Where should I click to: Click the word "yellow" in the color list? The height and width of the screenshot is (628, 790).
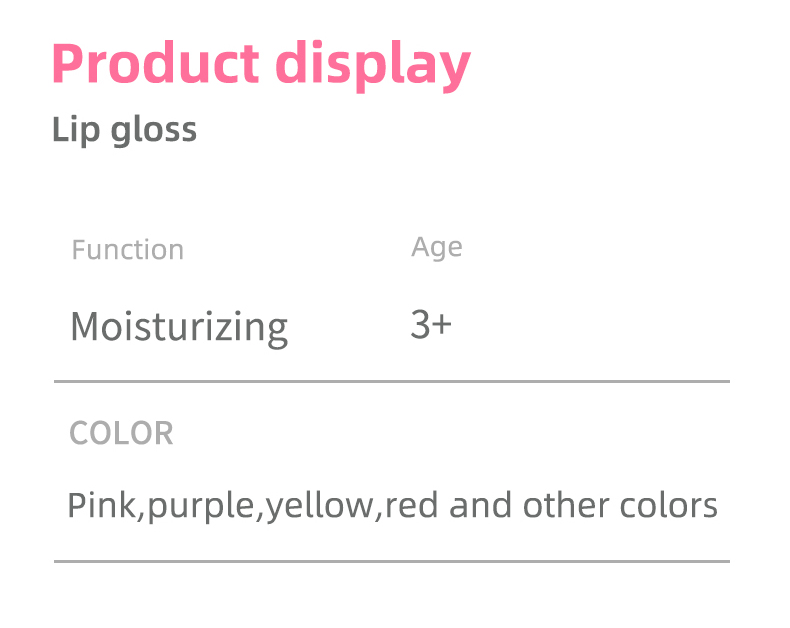pos(318,505)
